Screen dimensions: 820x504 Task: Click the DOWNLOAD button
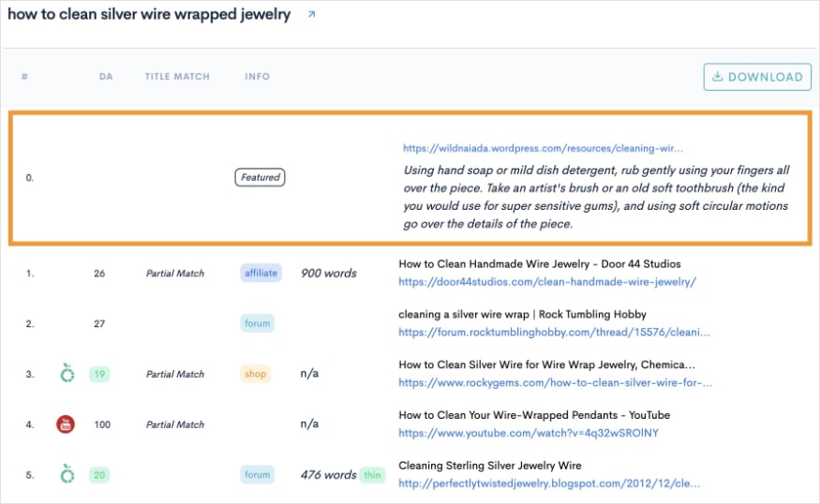click(757, 77)
